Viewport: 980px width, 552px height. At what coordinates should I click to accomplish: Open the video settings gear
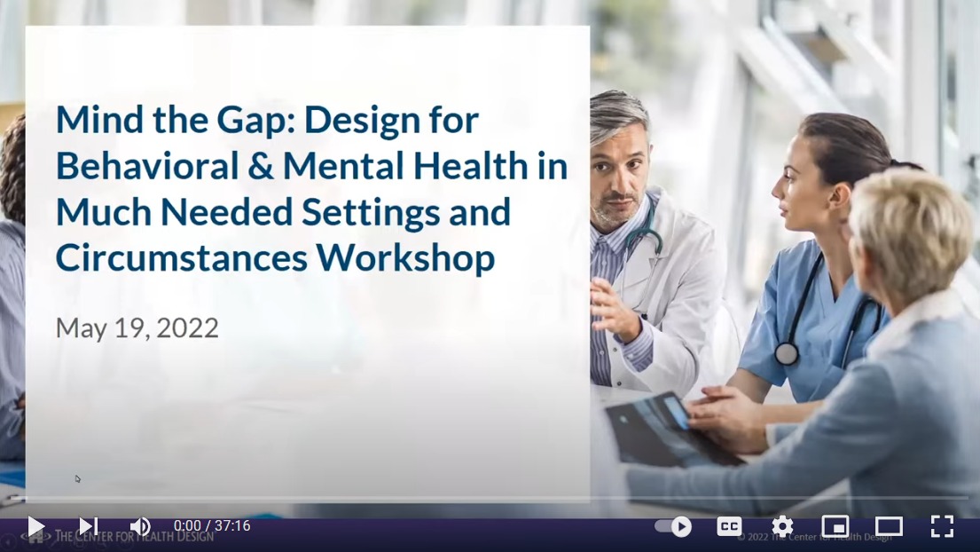click(782, 526)
